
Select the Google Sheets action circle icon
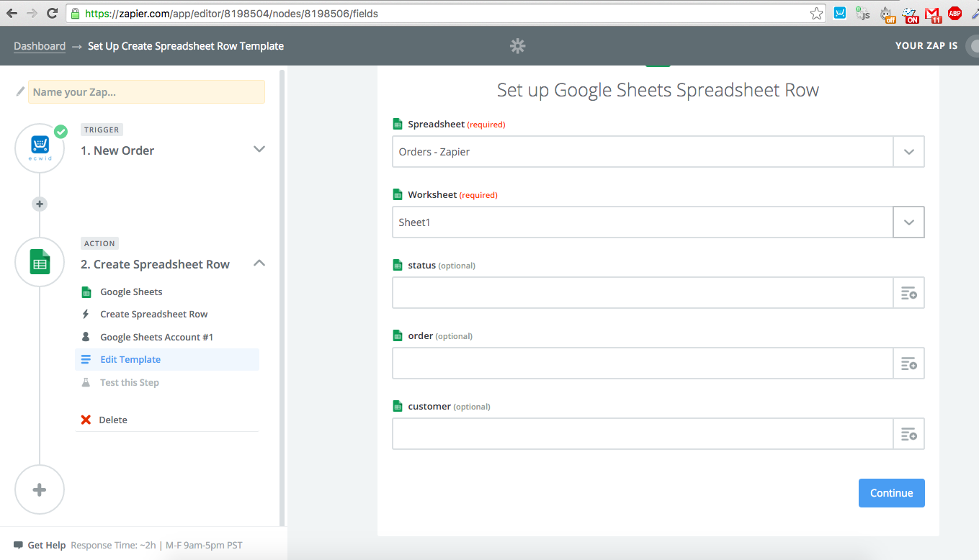40,262
